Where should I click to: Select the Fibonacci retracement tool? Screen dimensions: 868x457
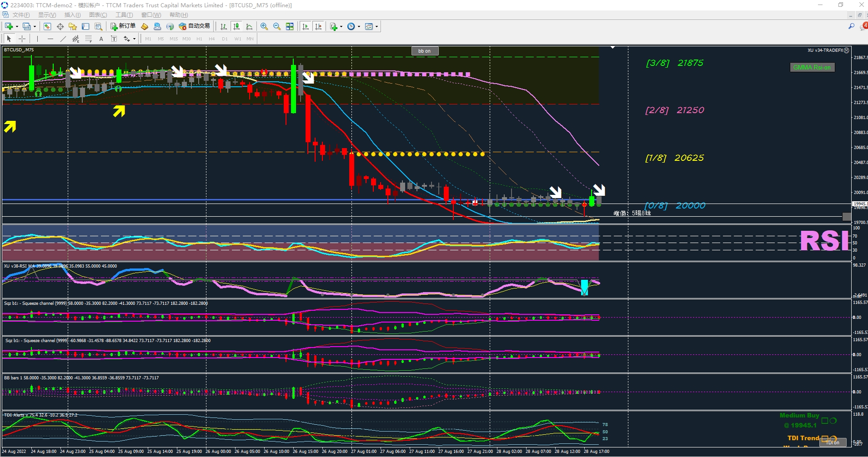(x=88, y=39)
